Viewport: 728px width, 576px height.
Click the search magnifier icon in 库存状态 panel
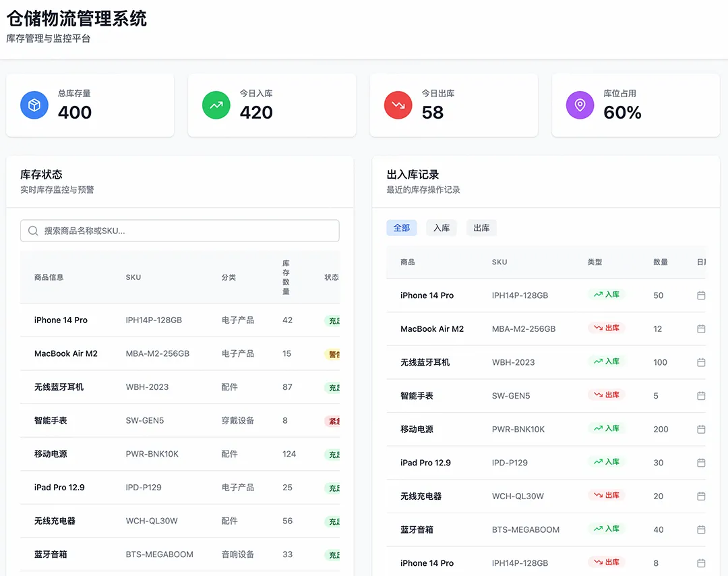pyautogui.click(x=32, y=231)
